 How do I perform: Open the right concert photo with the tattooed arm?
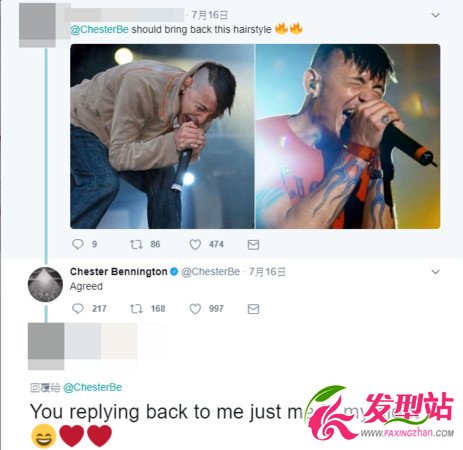tap(348, 136)
